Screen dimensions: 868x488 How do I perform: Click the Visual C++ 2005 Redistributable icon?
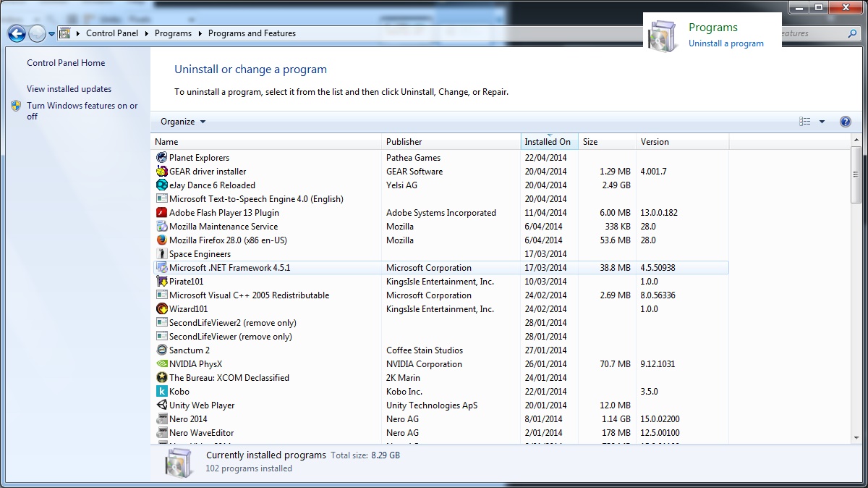click(162, 295)
